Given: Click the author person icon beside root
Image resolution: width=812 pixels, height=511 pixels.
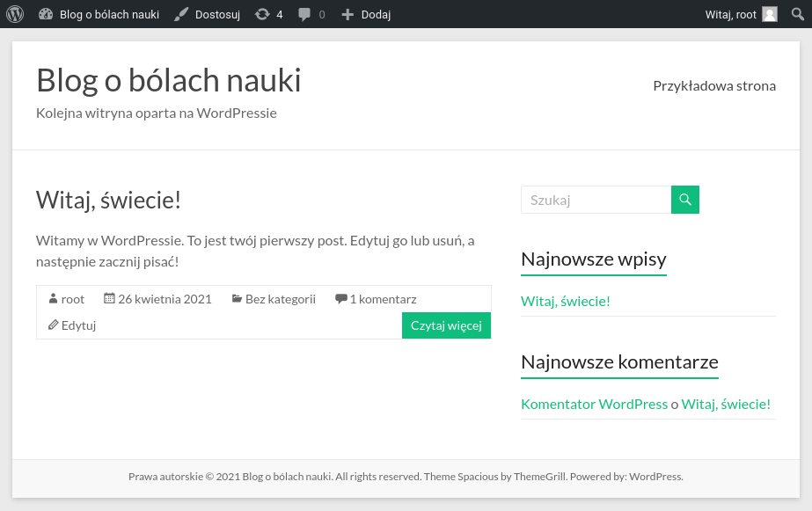Looking at the screenshot, I should (x=53, y=299).
